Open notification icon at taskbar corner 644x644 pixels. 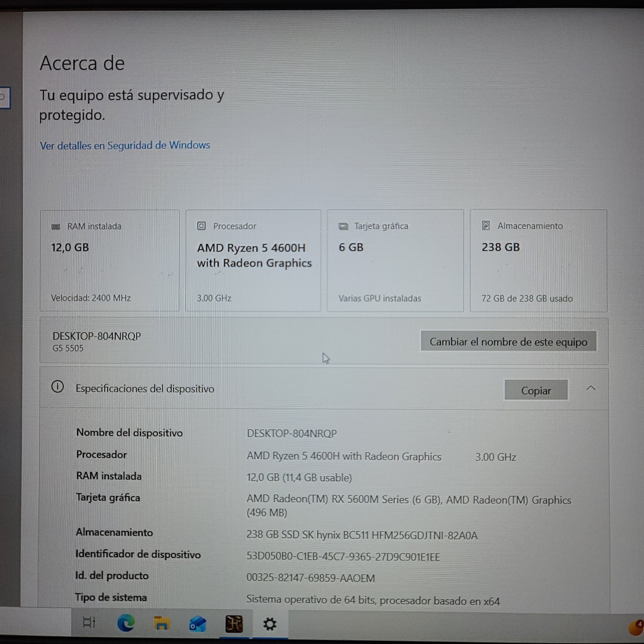636,627
